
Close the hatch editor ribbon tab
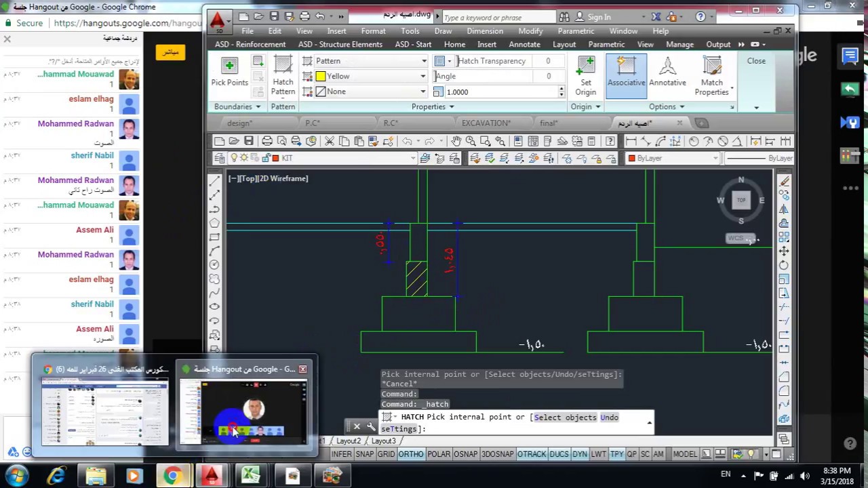[756, 61]
